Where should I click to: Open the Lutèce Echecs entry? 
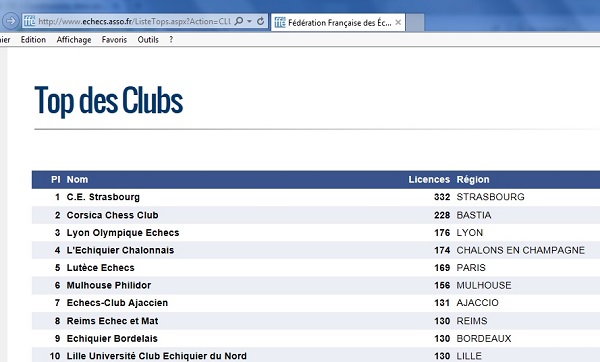101,268
